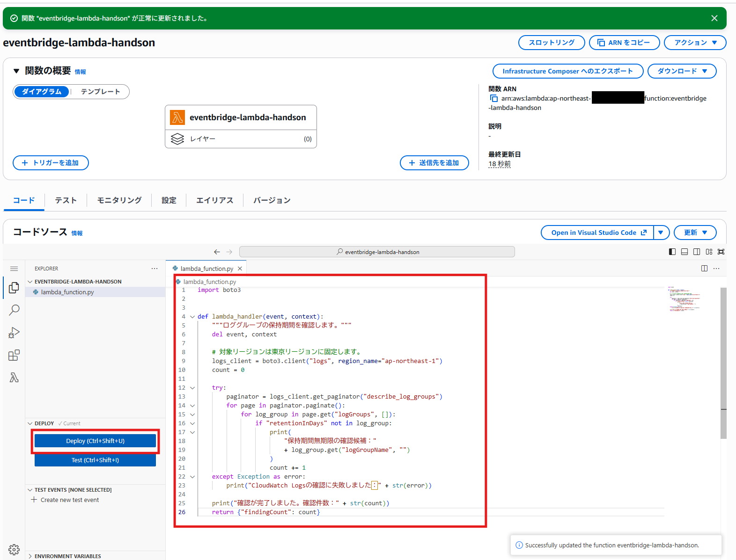The image size is (736, 560).
Task: Click the eventbridge-lambda-handson search field
Action: point(377,252)
